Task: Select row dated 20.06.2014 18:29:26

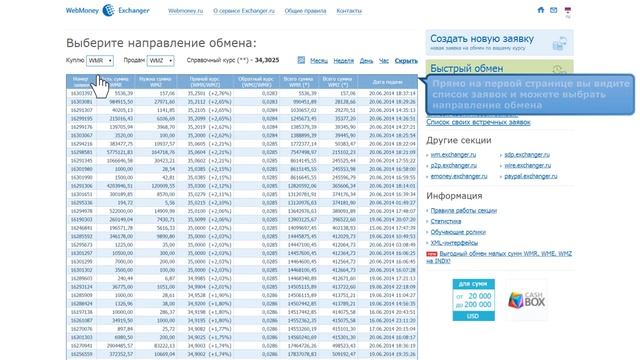Action: pyautogui.click(x=242, y=102)
